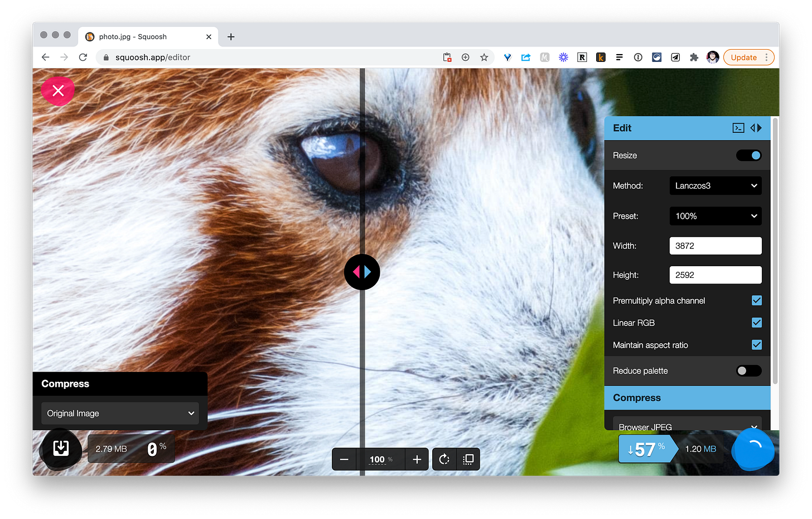
Task: Open a new browser tab
Action: (231, 37)
